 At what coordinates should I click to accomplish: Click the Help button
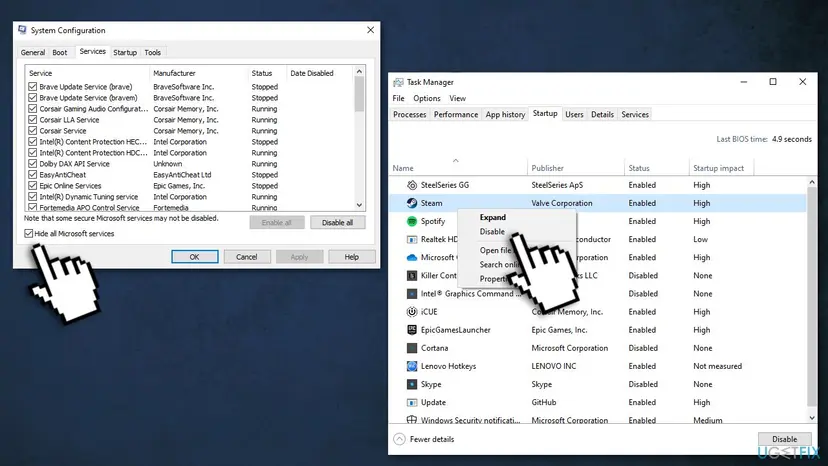tap(352, 257)
